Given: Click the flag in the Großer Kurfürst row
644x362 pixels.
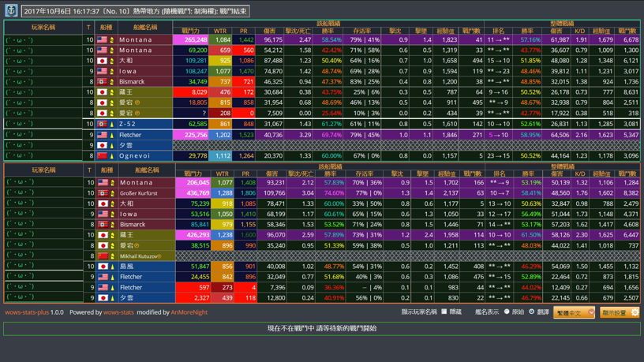Looking at the screenshot, I should [103, 193].
